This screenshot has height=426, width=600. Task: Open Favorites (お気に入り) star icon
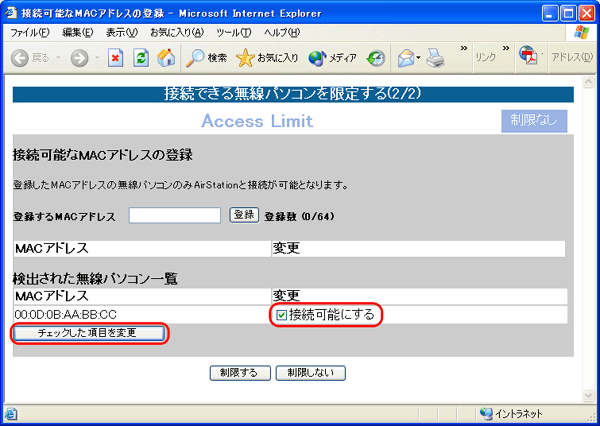point(245,58)
